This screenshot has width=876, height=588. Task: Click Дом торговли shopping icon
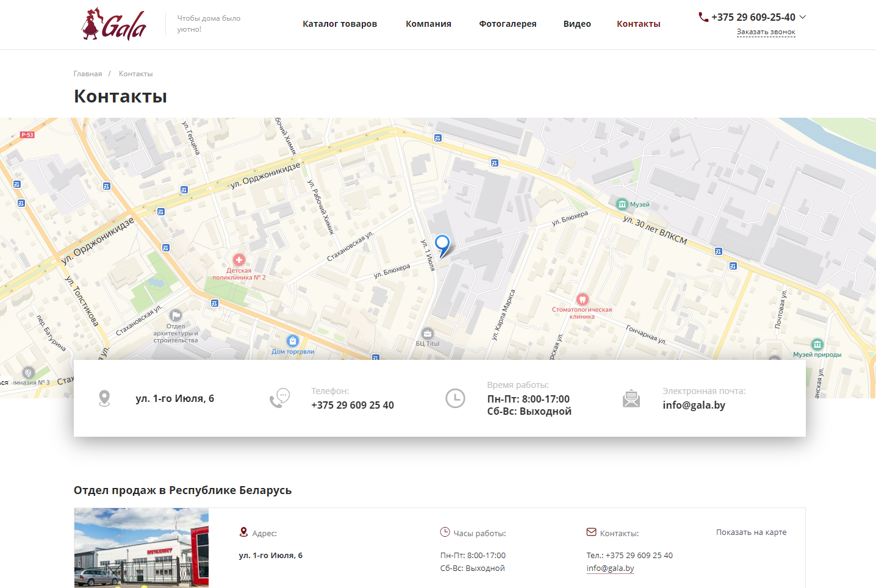point(293,341)
